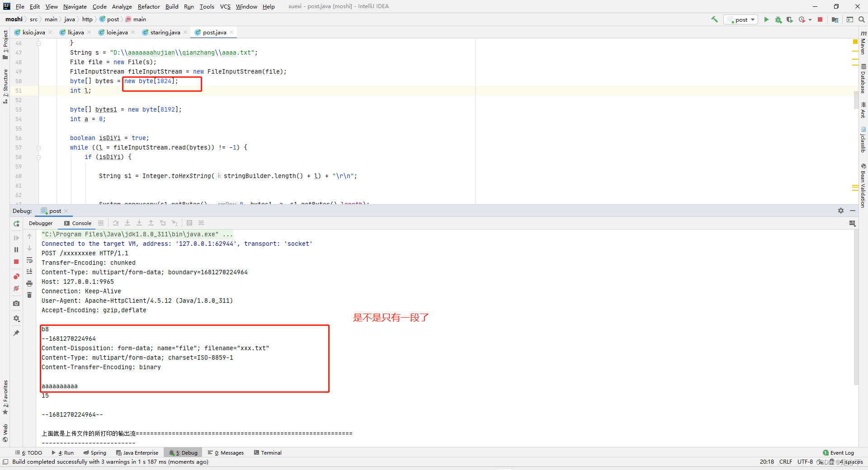Run 'post' with the green play icon
Viewport: 868px width, 470px height.
[766, 19]
